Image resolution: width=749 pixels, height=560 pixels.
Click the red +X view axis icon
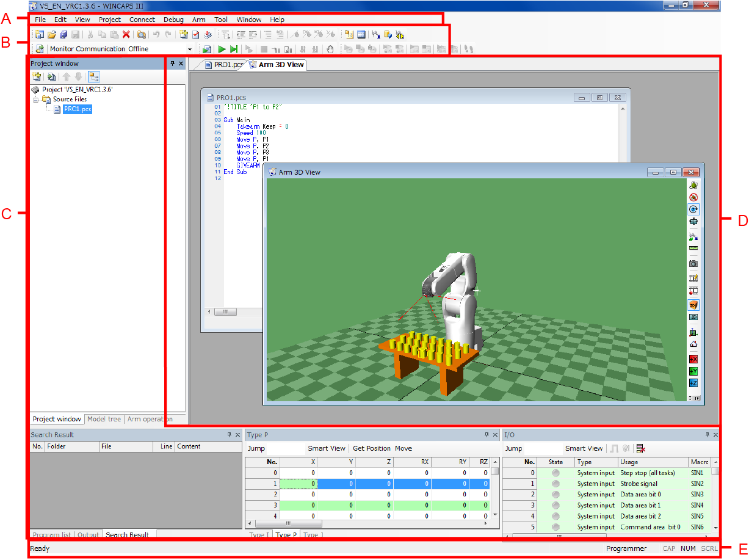693,359
